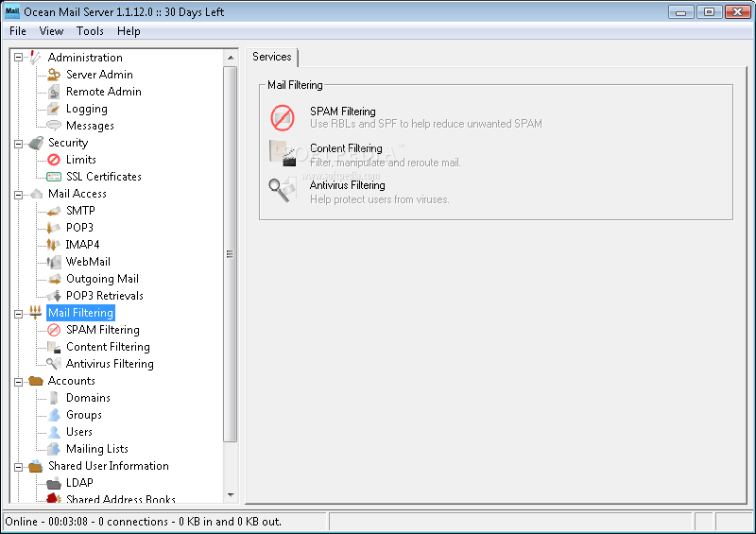Click the Mail Access cloud icon

(x=36, y=194)
